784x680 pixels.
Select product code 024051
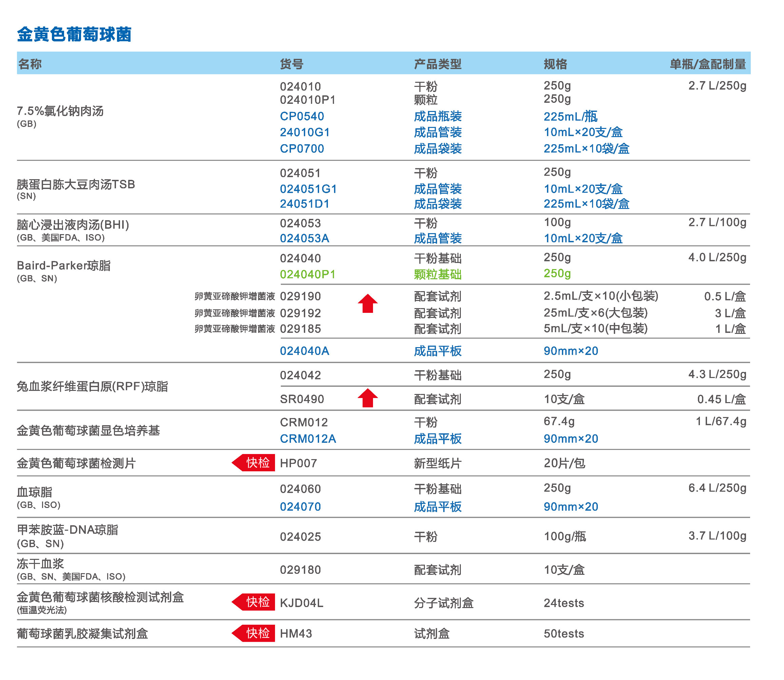[300, 173]
